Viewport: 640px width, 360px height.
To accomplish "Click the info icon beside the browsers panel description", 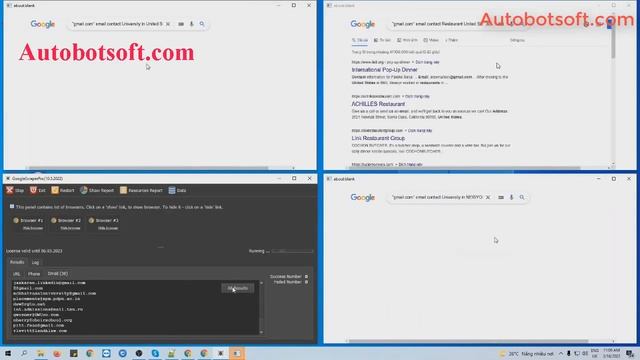I will coord(12,207).
